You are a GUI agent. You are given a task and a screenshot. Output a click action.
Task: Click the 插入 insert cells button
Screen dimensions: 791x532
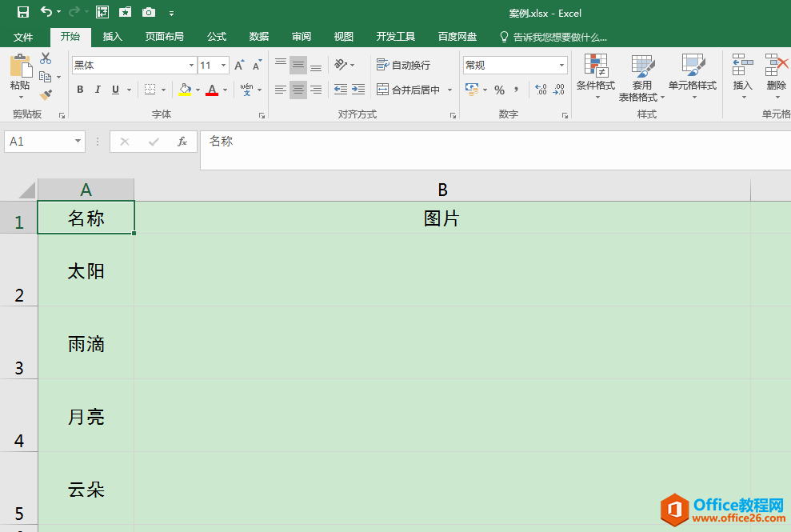(x=742, y=76)
